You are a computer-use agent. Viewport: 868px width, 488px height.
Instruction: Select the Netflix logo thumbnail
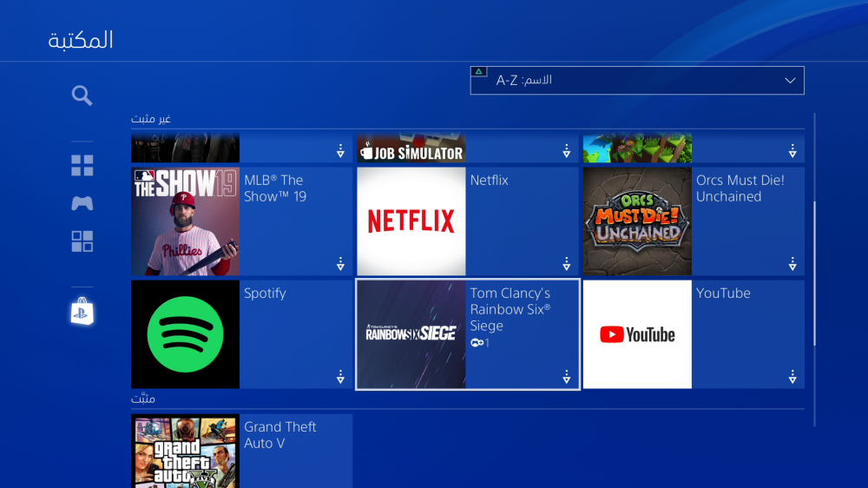pos(411,221)
